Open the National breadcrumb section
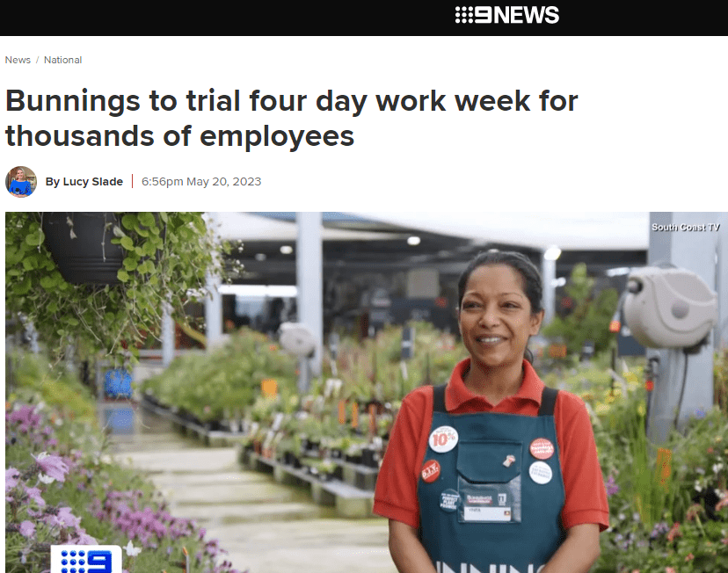 click(x=62, y=60)
